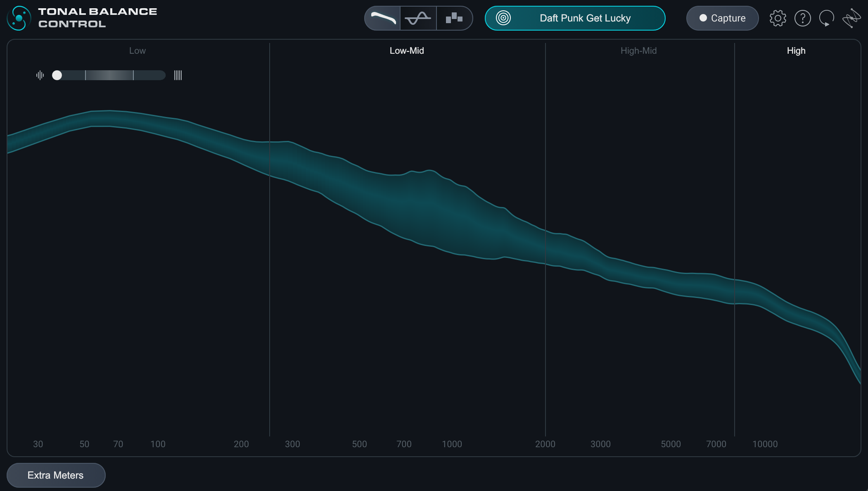Select the fine curve view button

click(x=383, y=18)
